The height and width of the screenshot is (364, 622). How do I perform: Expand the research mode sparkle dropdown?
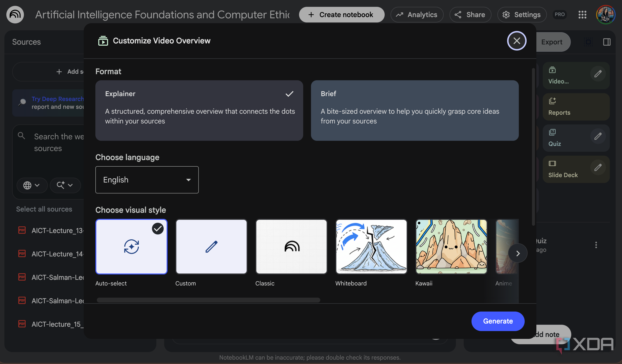pos(65,185)
